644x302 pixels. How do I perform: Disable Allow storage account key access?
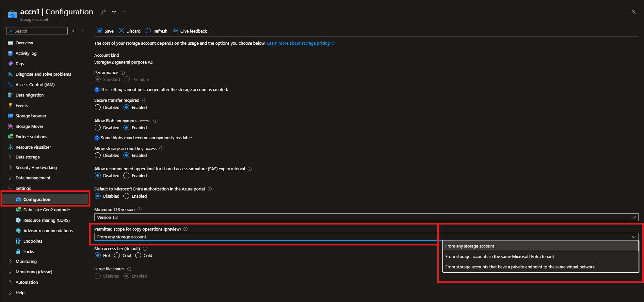[x=98, y=155]
